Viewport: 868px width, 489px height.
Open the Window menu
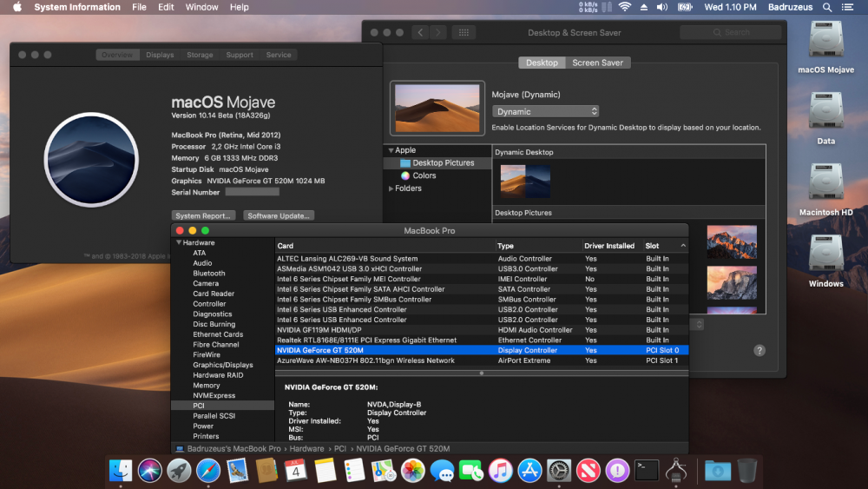click(x=201, y=7)
